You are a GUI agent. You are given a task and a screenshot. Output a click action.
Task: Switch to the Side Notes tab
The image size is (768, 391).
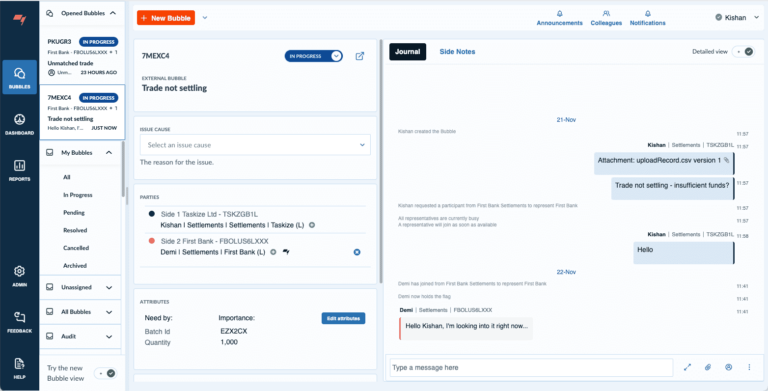tap(457, 51)
